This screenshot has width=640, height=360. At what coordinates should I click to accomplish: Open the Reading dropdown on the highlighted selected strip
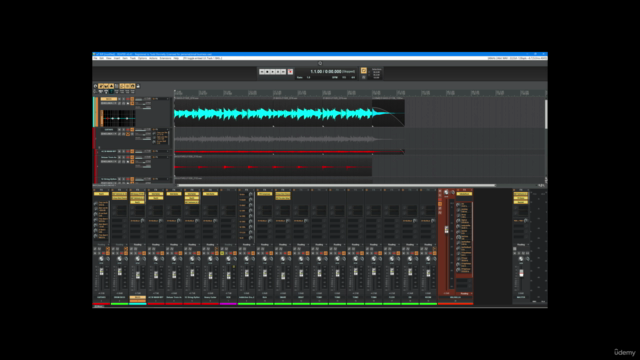pyautogui.click(x=464, y=293)
